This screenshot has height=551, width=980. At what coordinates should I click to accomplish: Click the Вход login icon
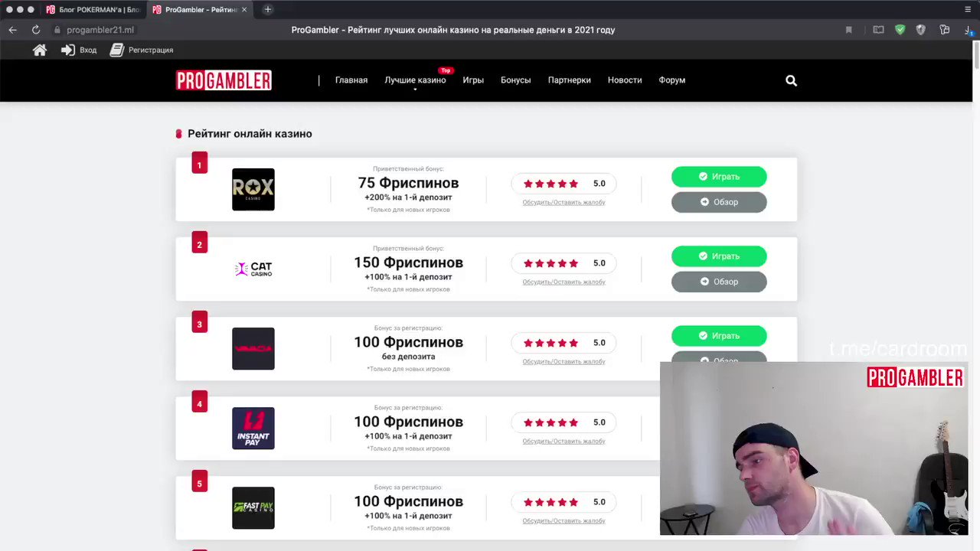click(x=68, y=50)
